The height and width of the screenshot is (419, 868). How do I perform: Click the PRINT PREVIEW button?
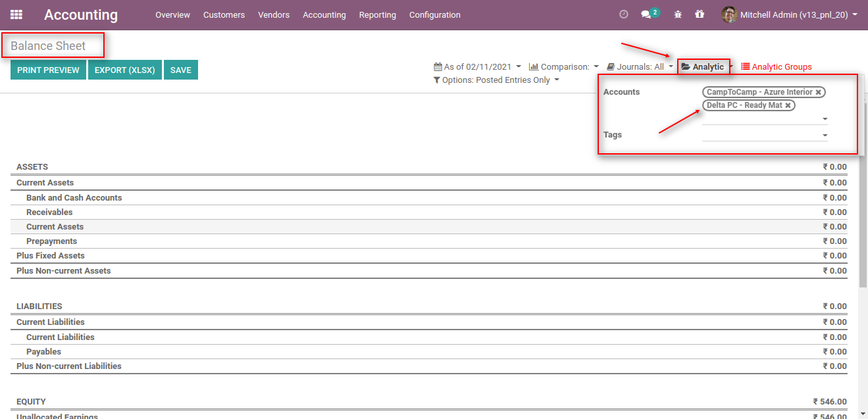click(x=47, y=69)
